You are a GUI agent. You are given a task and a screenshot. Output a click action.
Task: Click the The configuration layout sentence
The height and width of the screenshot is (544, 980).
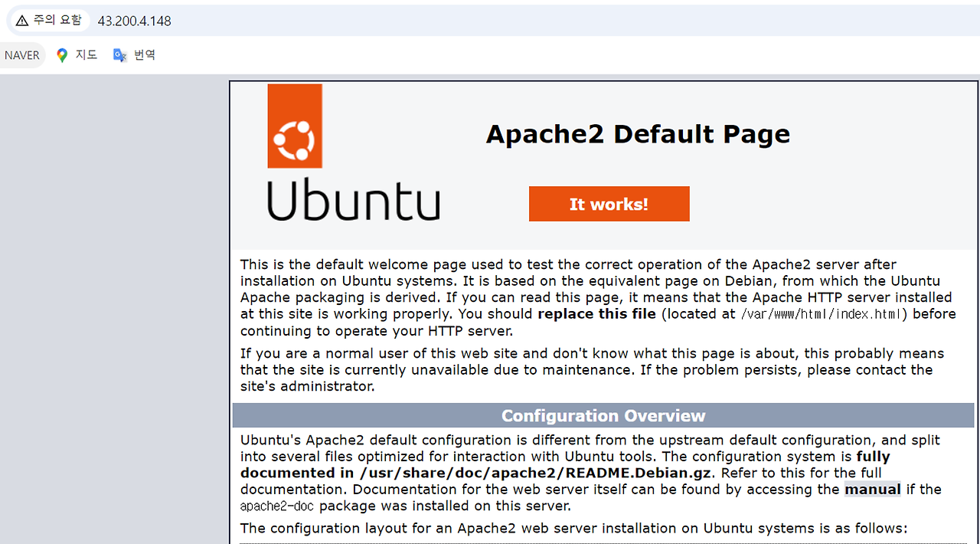point(573,528)
